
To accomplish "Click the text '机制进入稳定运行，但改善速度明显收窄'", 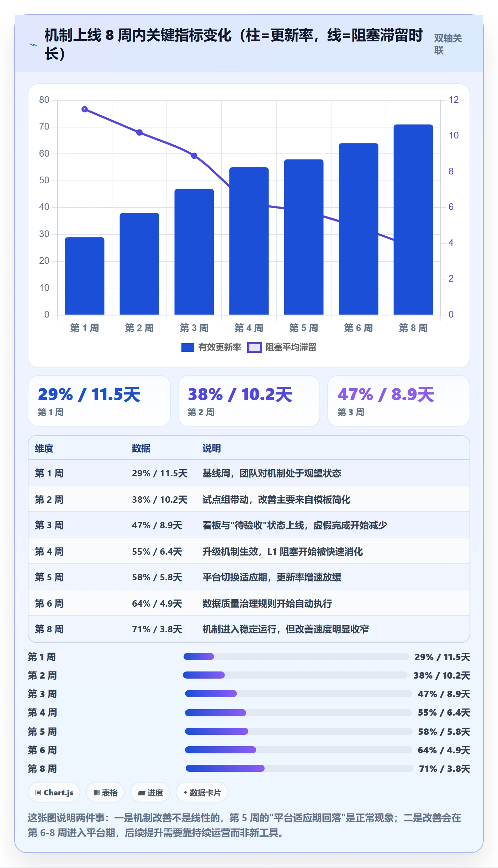I will (286, 629).
